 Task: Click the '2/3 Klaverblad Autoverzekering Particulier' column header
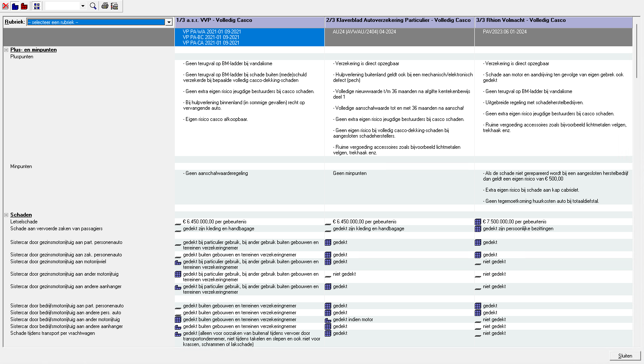pyautogui.click(x=399, y=22)
